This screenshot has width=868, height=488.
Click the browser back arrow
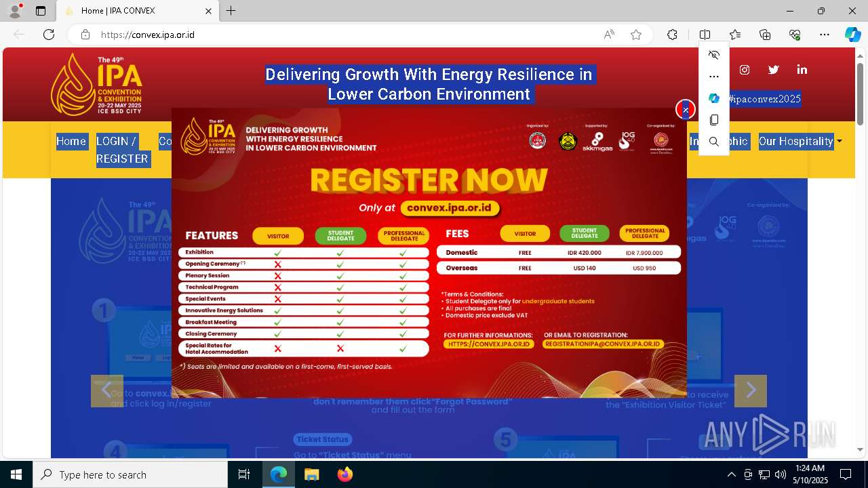point(19,35)
